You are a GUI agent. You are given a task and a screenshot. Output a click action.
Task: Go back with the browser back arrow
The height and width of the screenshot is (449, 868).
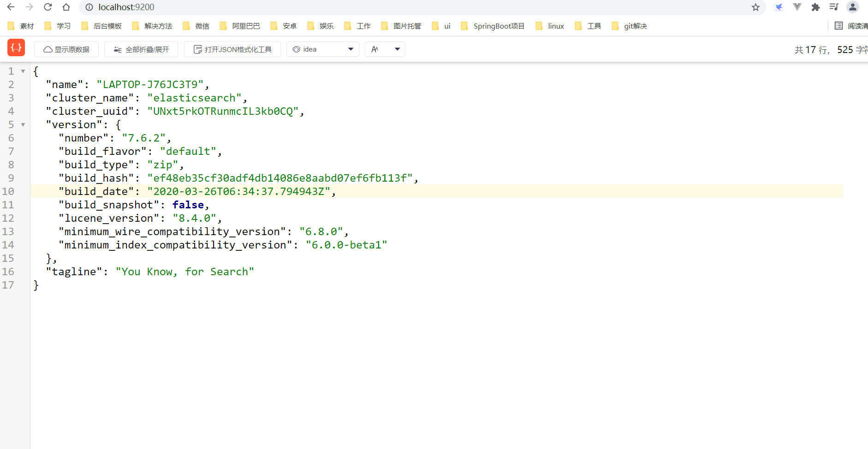point(11,7)
